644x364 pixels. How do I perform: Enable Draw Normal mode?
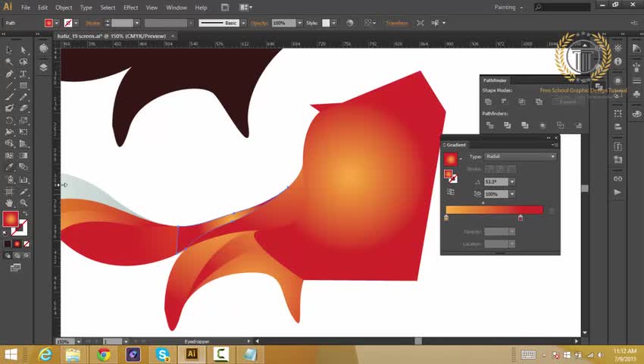[x=8, y=256]
